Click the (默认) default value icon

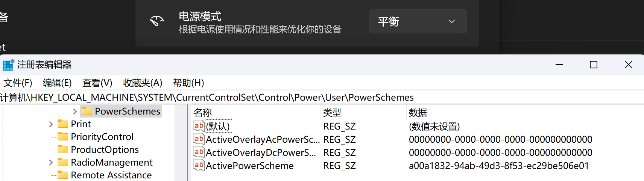pyautogui.click(x=199, y=126)
